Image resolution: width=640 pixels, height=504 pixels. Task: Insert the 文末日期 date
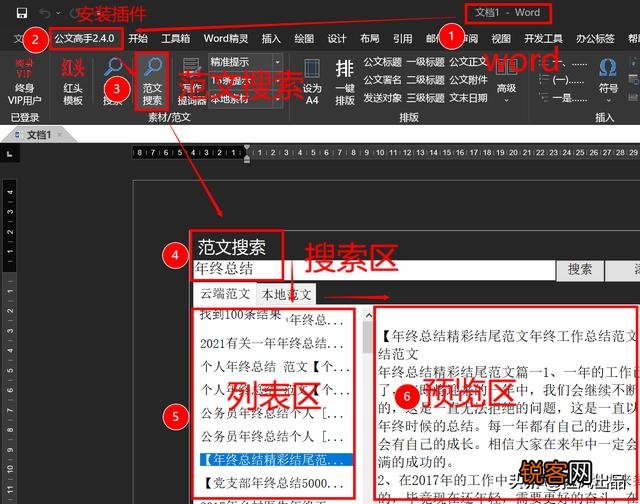(x=469, y=98)
